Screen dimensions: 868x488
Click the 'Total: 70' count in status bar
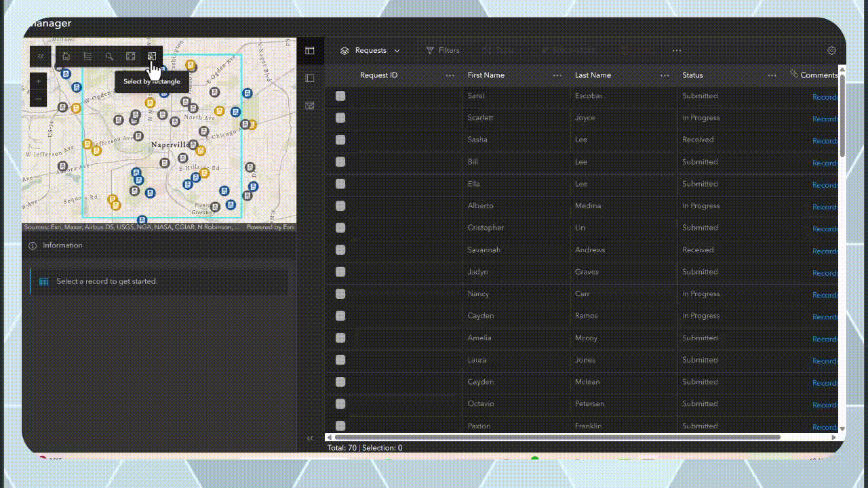coord(342,448)
